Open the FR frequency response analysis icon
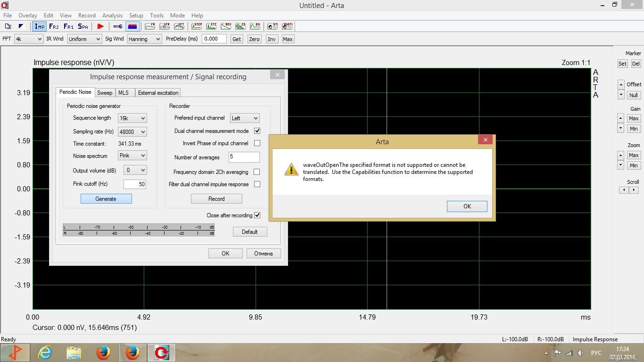Screen dimensions: 644x362 (150, 26)
